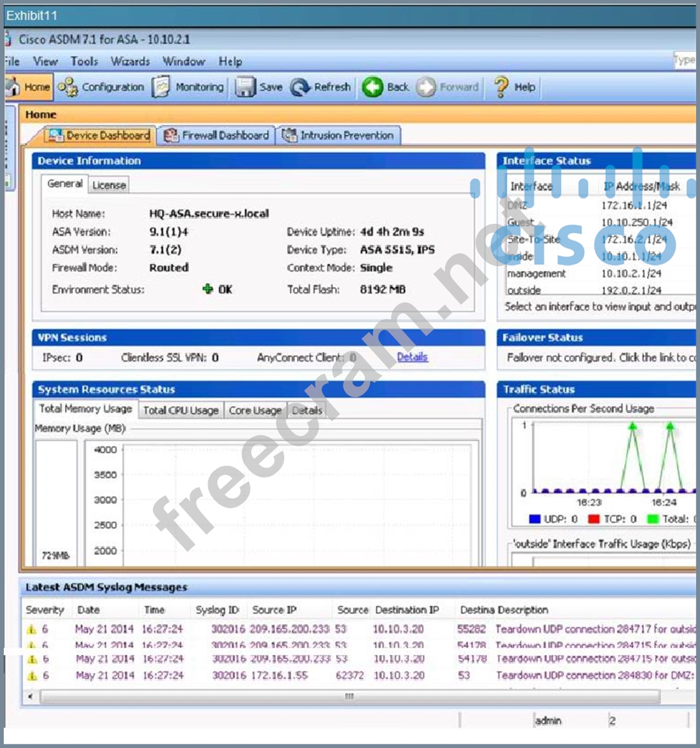Open the Tools menu
Screen dimensions: 700x748
coord(84,61)
